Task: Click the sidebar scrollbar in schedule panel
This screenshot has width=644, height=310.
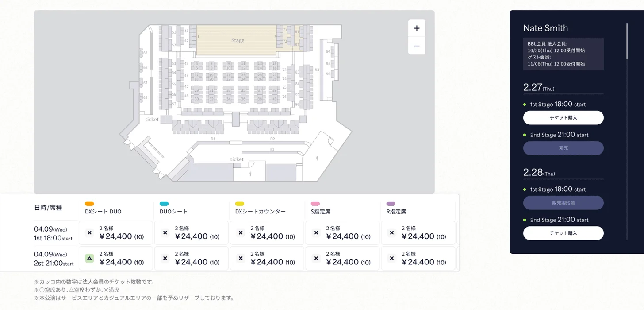Action: [x=627, y=42]
